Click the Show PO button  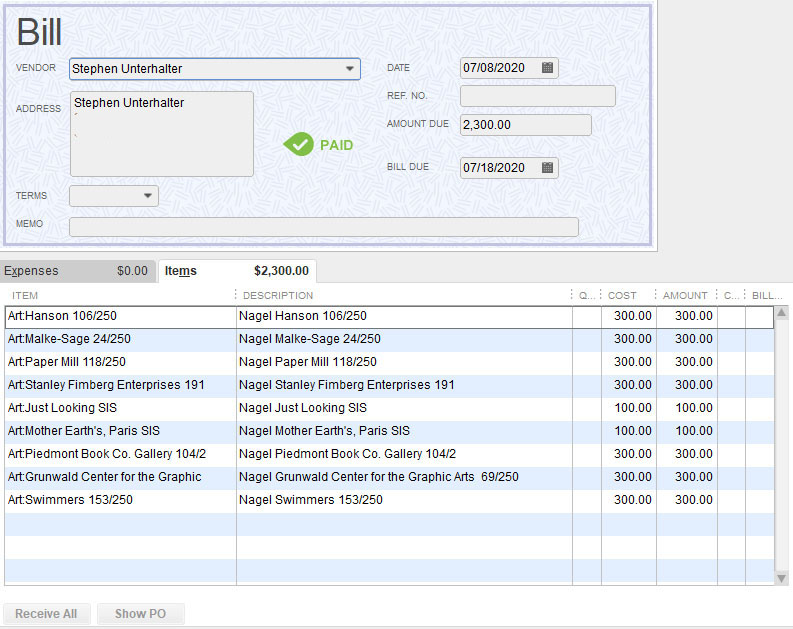click(140, 614)
